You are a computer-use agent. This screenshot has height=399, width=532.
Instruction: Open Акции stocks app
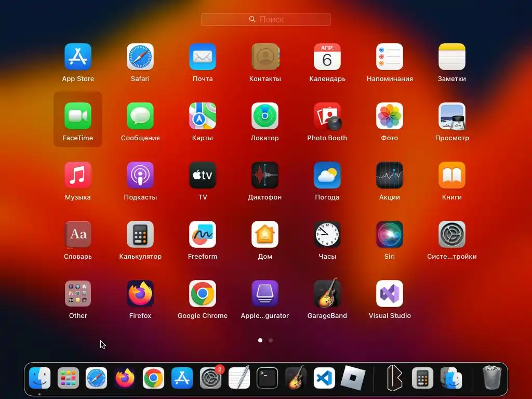(x=390, y=175)
